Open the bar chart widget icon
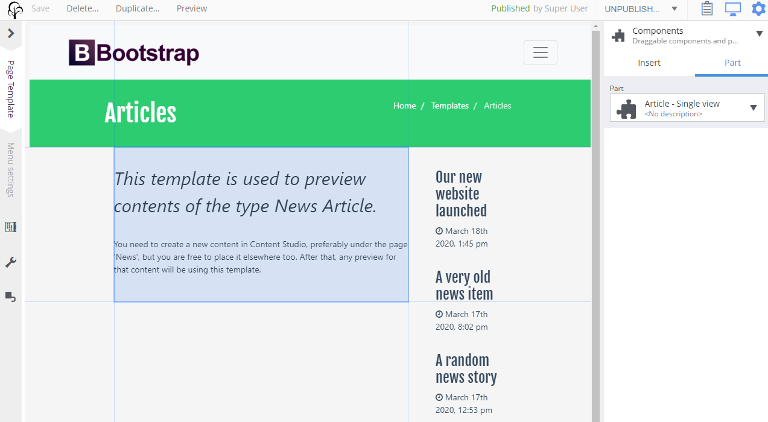 click(11, 227)
